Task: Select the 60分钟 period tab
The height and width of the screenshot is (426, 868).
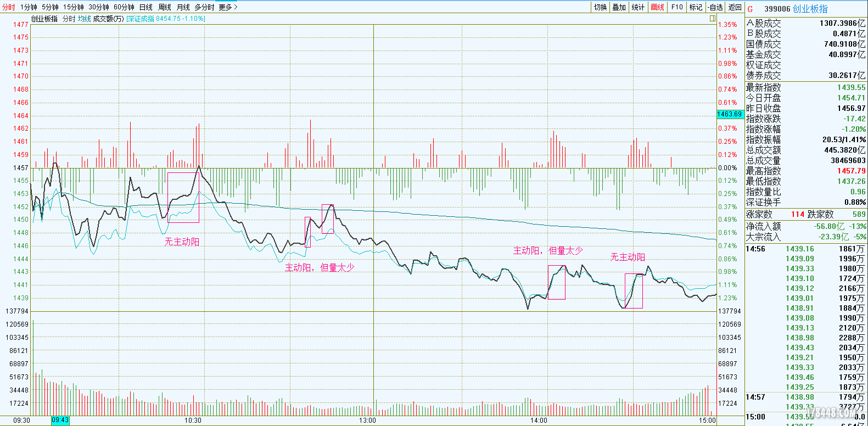Action: tap(124, 7)
